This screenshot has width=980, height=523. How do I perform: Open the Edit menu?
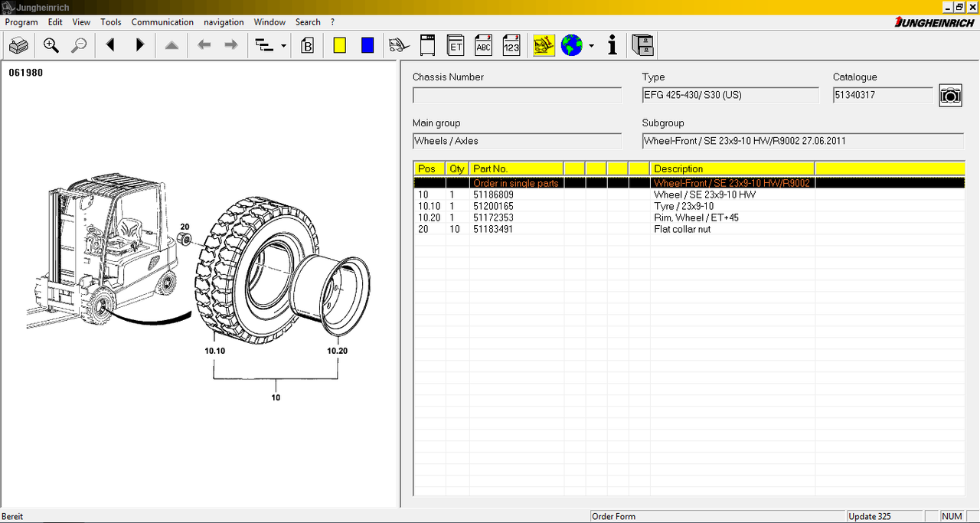(x=55, y=22)
